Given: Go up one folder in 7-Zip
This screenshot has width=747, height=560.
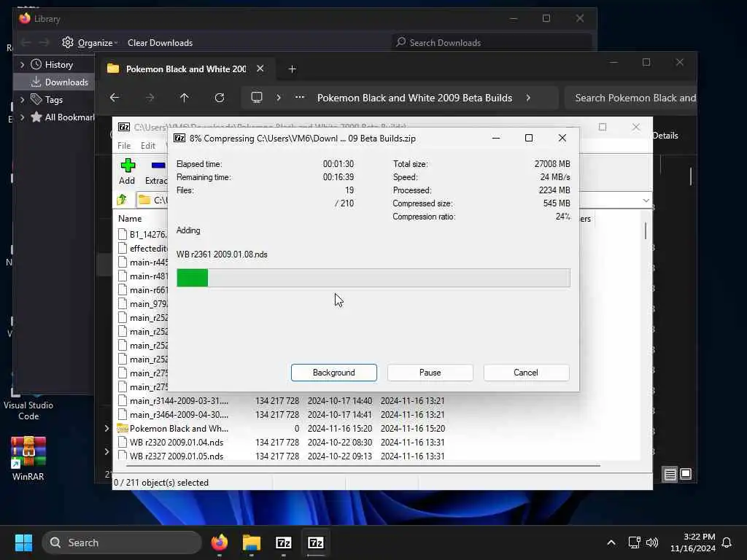Looking at the screenshot, I should [122, 200].
